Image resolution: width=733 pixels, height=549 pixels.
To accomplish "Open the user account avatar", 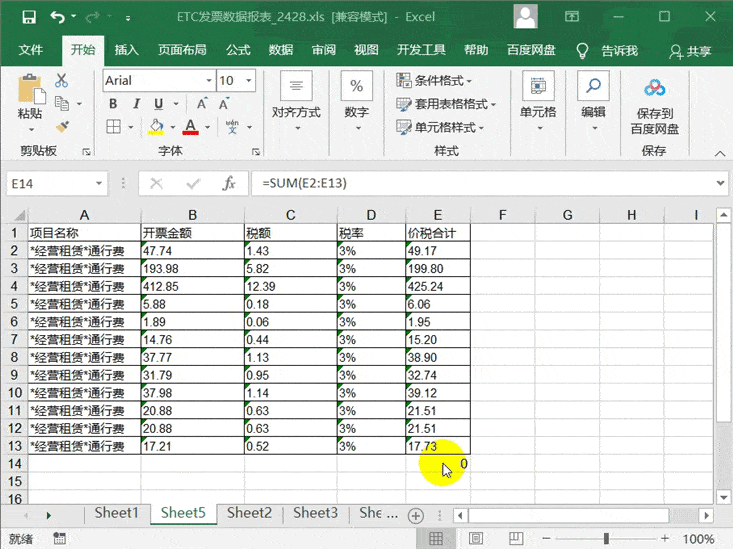I will (525, 17).
